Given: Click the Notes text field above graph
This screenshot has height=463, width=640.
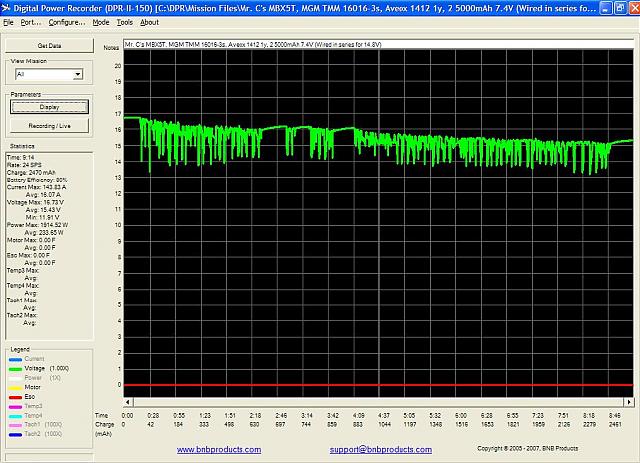Looking at the screenshot, I should [380, 46].
